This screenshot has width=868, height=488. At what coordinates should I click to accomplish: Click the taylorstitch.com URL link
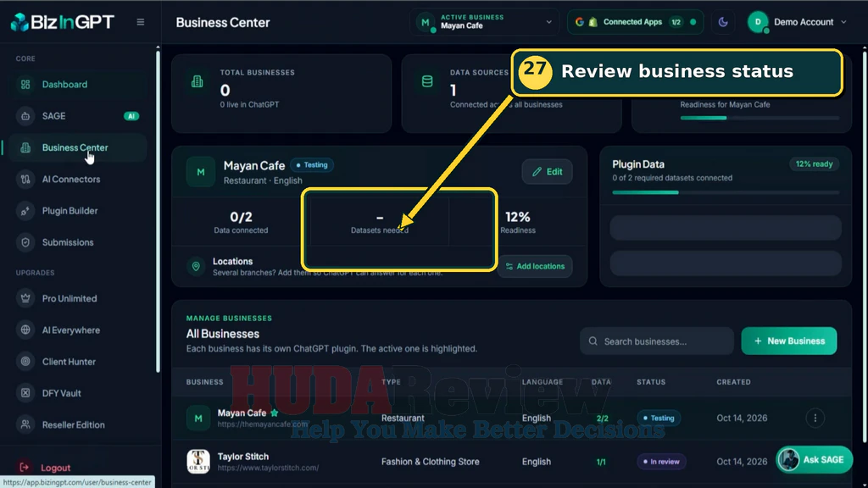(x=268, y=468)
